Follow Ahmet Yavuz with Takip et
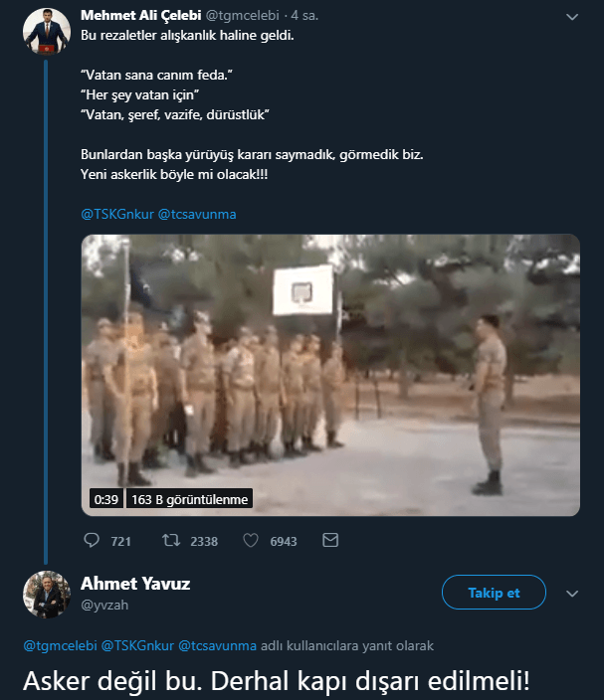The height and width of the screenshot is (700, 604). coord(494,593)
